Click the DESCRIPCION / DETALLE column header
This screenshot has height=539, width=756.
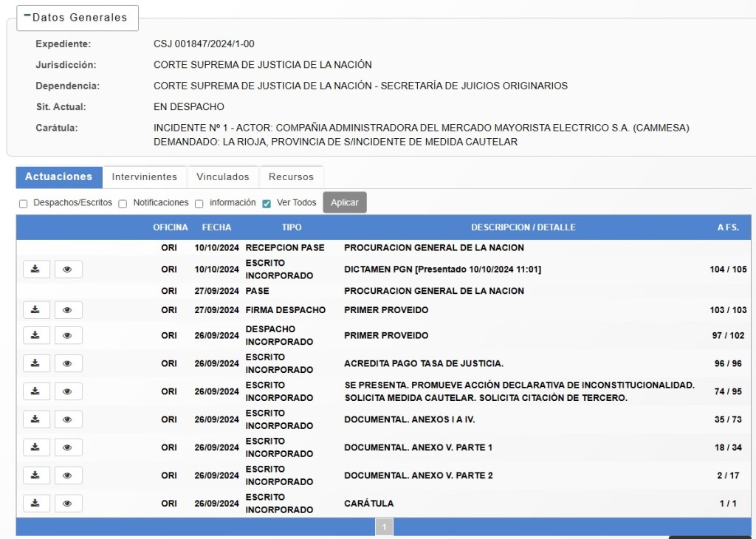(x=523, y=227)
